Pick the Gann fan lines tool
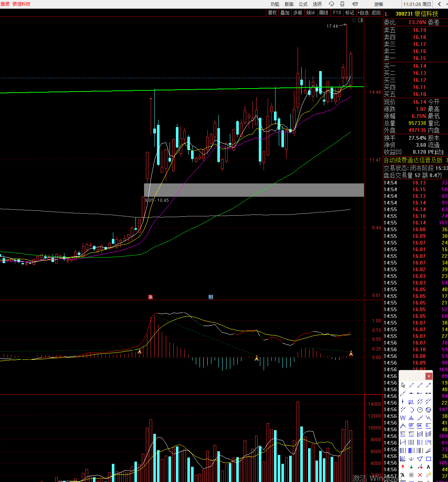448x482 pixels. click(403, 459)
